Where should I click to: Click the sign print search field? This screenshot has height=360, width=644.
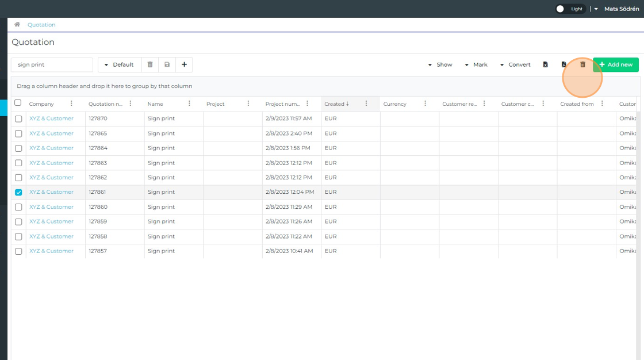tap(52, 65)
